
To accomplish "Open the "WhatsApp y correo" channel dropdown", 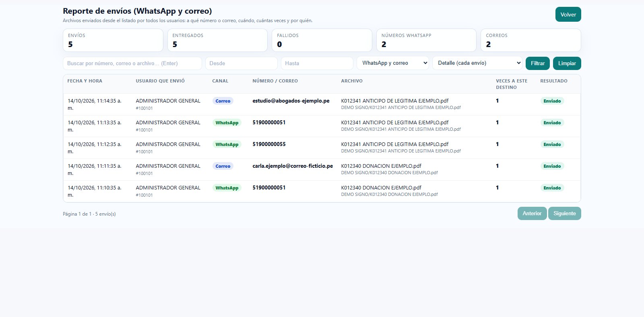I will pyautogui.click(x=393, y=63).
